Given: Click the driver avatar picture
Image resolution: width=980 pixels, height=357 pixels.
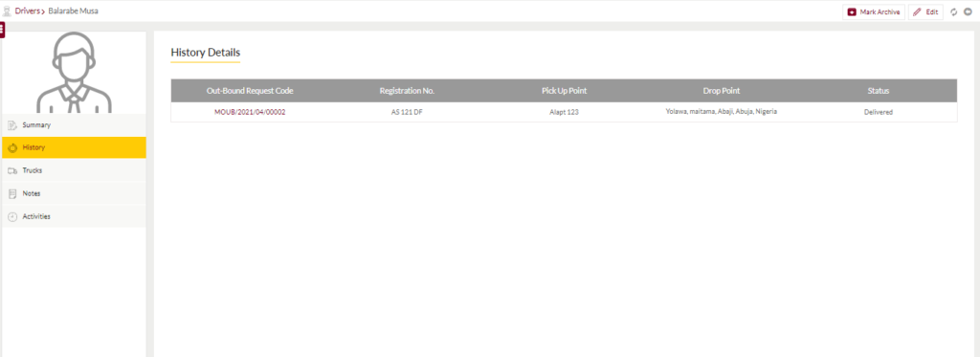Looking at the screenshot, I should pyautogui.click(x=74, y=72).
